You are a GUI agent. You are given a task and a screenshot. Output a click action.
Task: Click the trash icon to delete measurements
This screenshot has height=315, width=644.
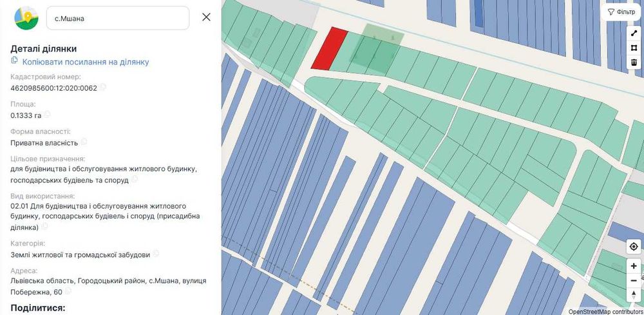point(634,62)
